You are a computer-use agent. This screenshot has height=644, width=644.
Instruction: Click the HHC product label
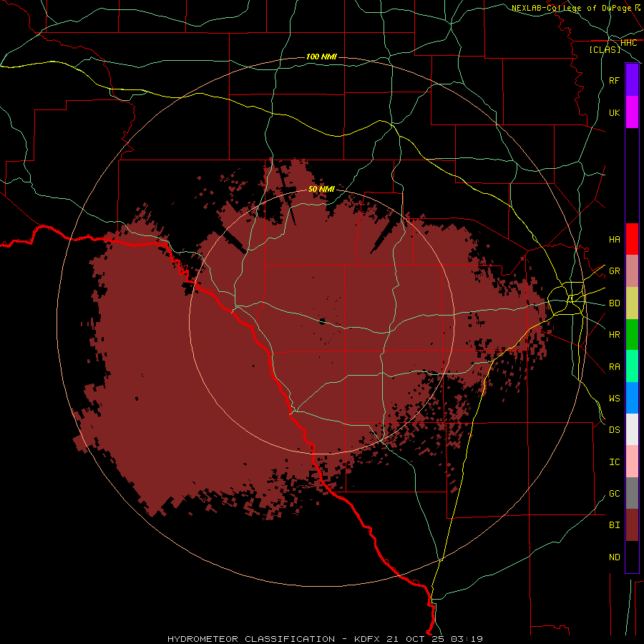[628, 43]
